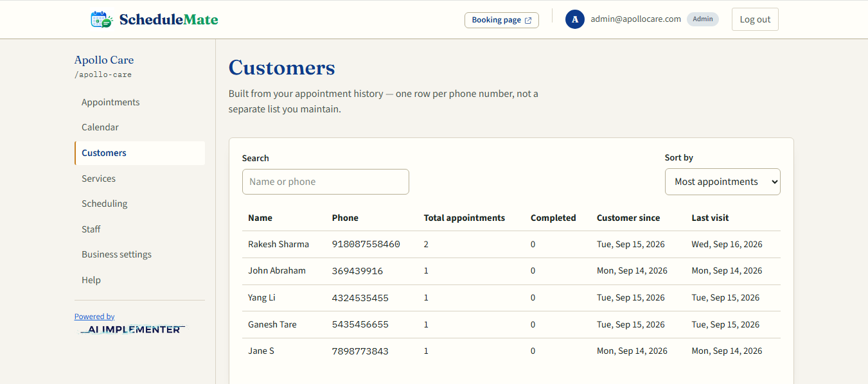868x384 pixels.
Task: Click the Sort by label
Action: 679,157
